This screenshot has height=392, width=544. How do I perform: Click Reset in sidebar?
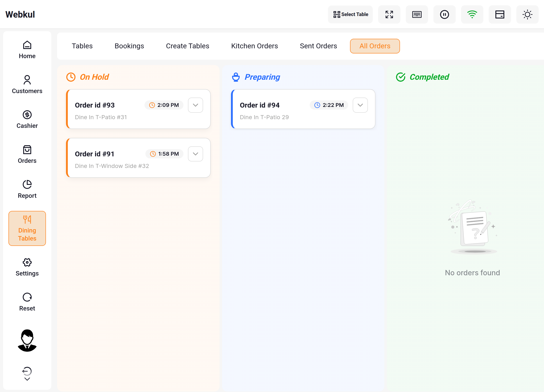(x=27, y=302)
